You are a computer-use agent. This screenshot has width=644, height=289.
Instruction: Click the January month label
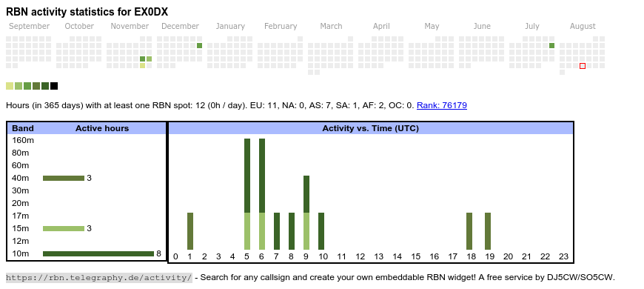[230, 27]
